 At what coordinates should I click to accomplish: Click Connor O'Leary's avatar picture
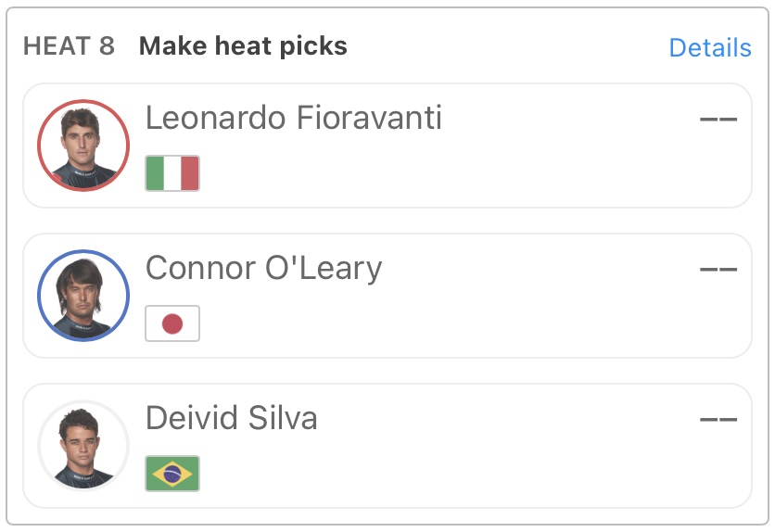(83, 296)
